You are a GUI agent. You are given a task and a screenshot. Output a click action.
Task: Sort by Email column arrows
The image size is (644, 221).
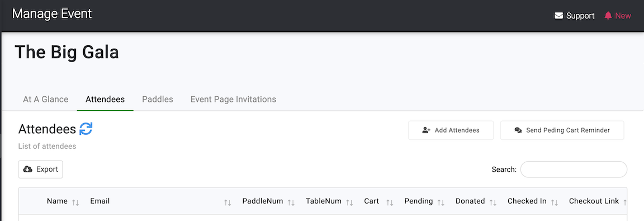click(x=228, y=202)
